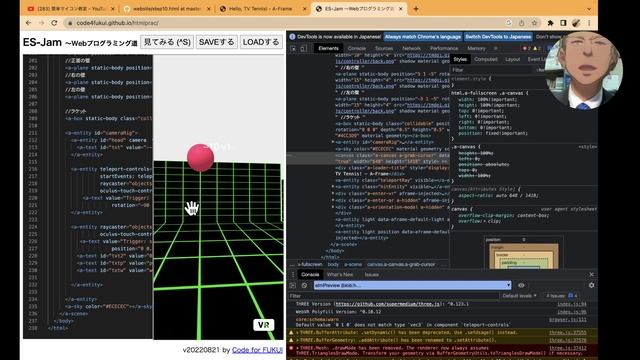Expand the a-entity cameraRig node in Elements
Viewport: 640px width, 360px height.
point(333,142)
